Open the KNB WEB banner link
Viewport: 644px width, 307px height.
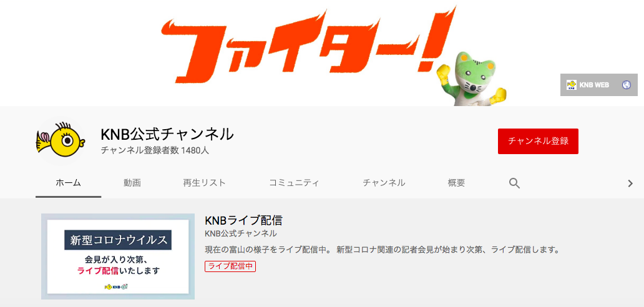[x=599, y=85]
